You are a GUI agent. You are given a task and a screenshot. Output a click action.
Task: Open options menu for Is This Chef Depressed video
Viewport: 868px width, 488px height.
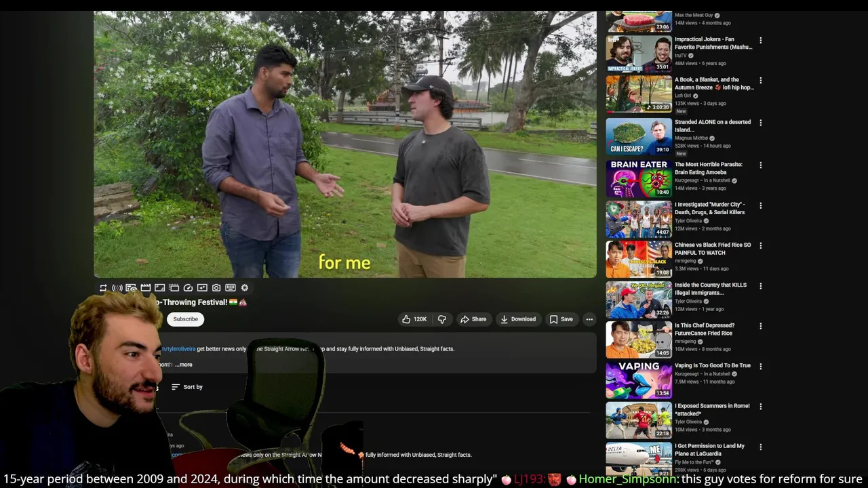(x=760, y=326)
